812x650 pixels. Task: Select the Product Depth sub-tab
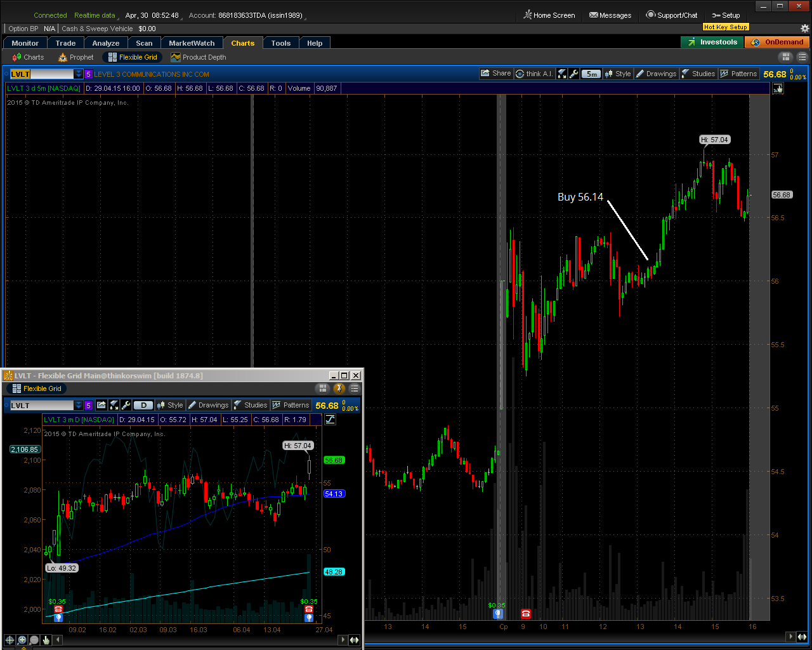coord(198,57)
